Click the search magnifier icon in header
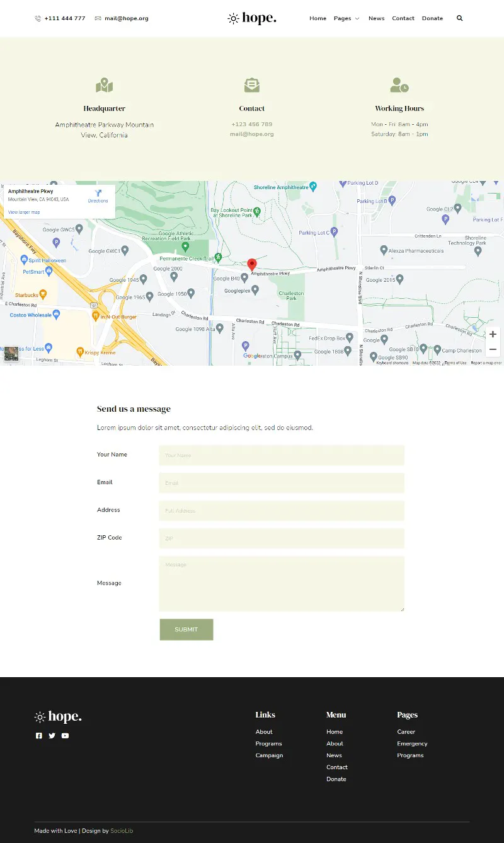Screen dimensions: 504x843 point(459,18)
